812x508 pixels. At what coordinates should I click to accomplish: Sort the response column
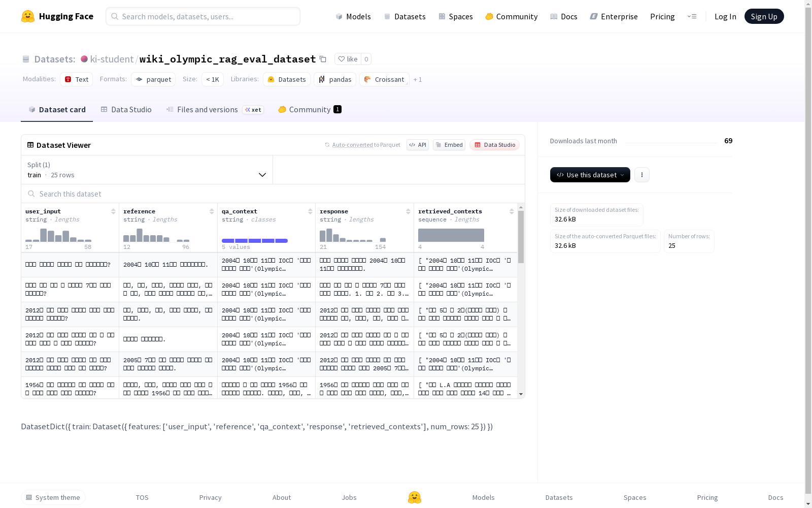click(x=408, y=211)
